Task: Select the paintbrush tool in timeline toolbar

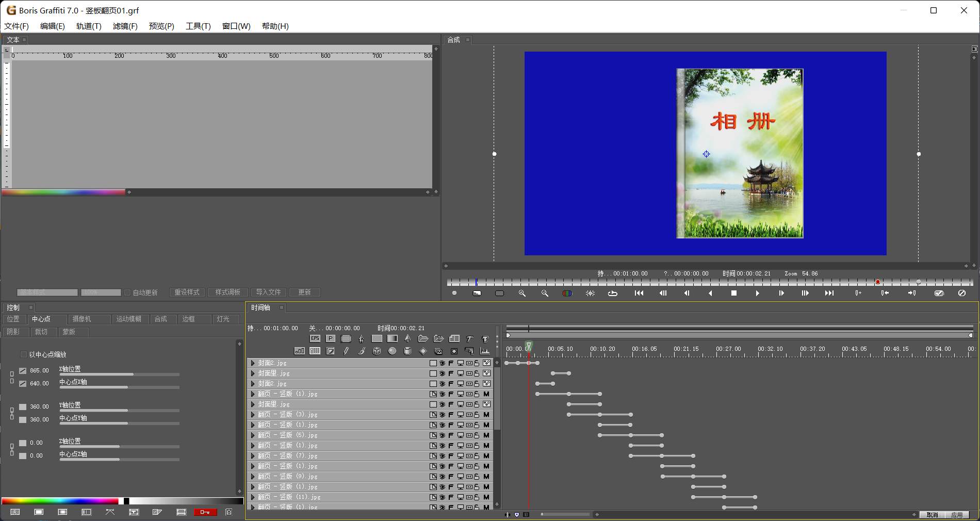Action: [x=362, y=351]
